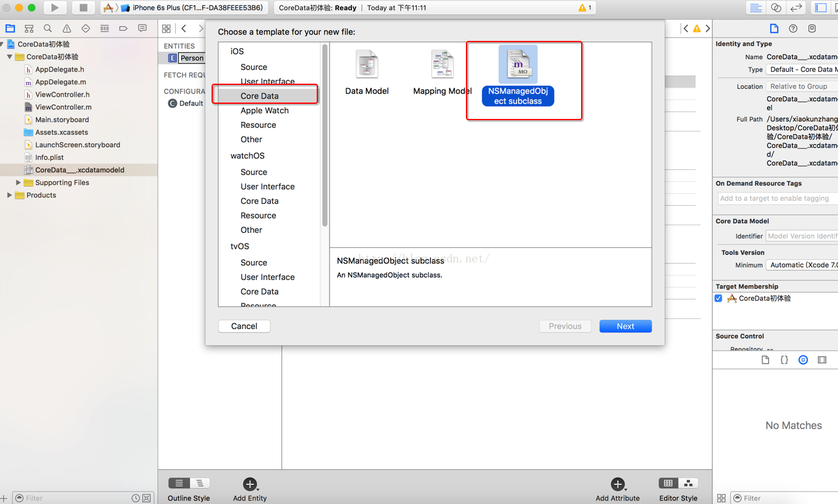
Task: Select User Interface under iOS
Action: [x=268, y=81]
